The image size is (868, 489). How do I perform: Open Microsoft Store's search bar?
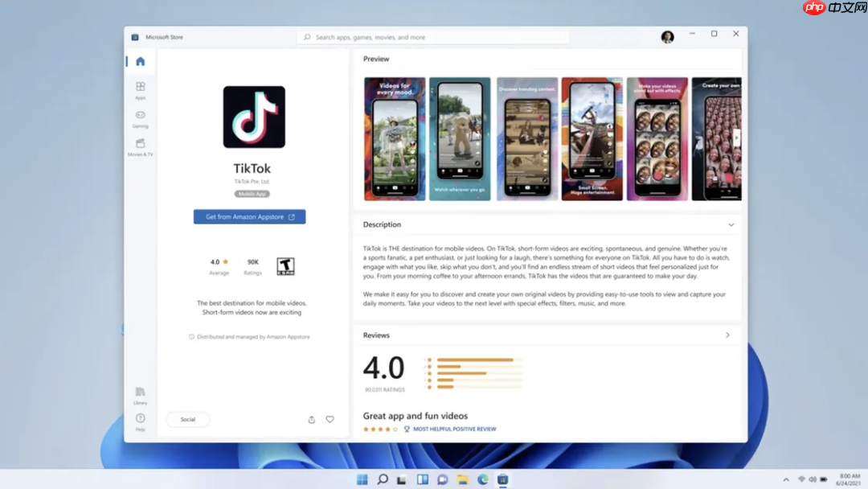click(434, 36)
